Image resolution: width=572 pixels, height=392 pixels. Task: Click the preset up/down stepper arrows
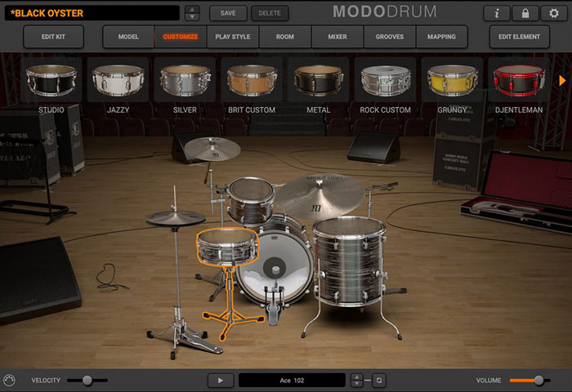tap(192, 13)
